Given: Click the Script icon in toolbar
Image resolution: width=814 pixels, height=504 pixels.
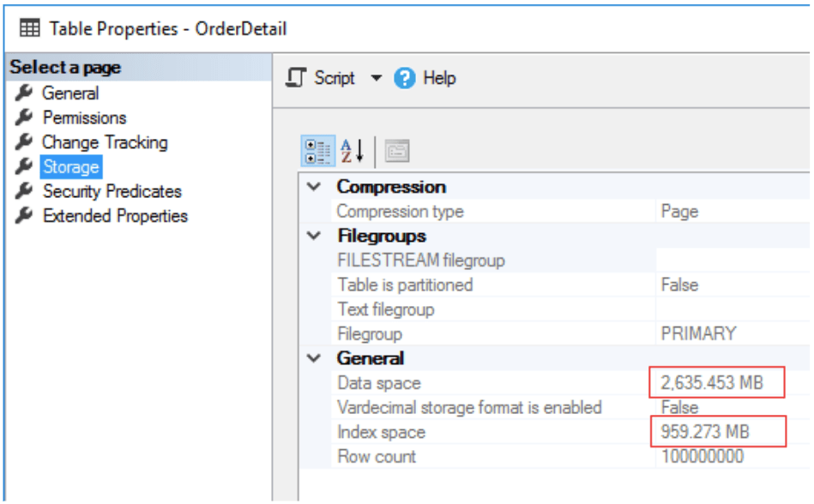Looking at the screenshot, I should tap(297, 78).
